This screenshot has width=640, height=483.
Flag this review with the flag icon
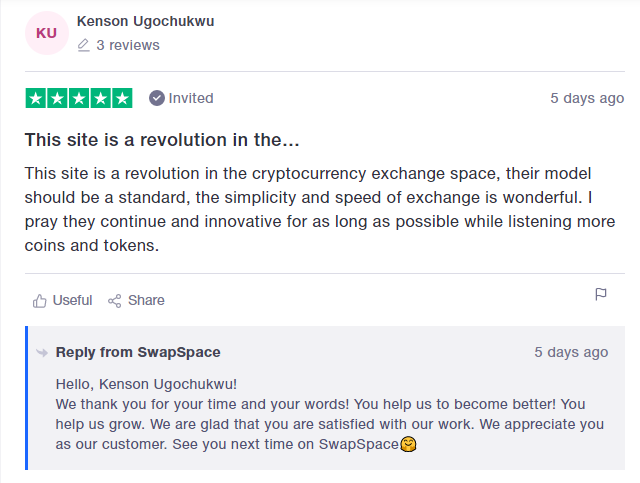(x=601, y=294)
